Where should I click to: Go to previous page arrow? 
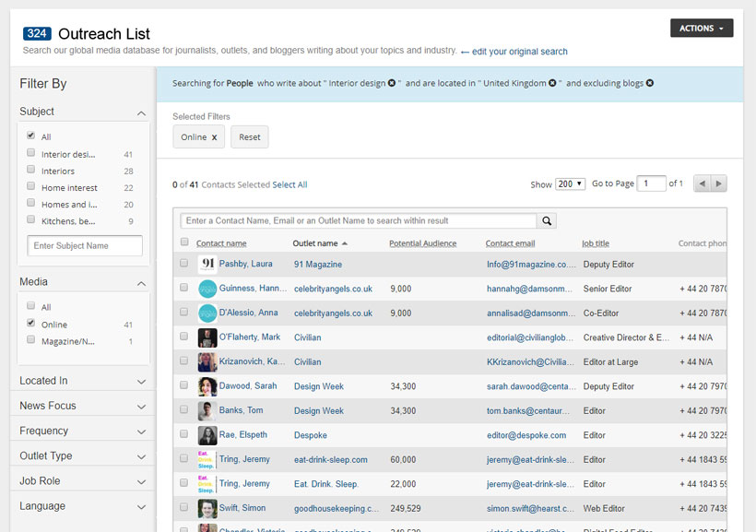click(x=702, y=183)
